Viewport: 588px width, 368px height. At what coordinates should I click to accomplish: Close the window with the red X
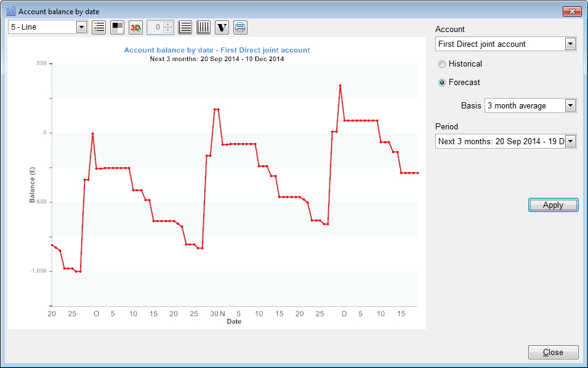572,11
